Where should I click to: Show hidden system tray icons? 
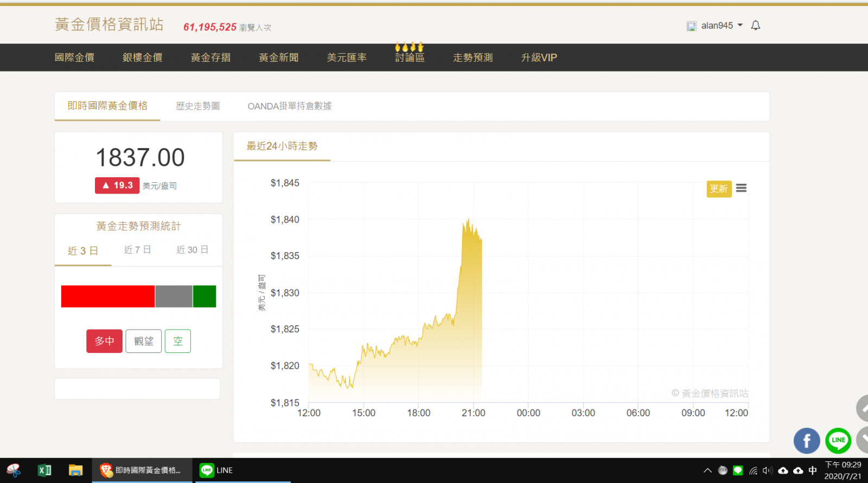tap(707, 471)
